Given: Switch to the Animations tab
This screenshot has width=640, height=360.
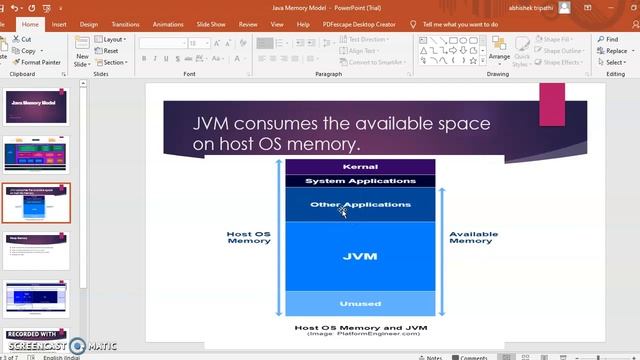Looking at the screenshot, I should tap(168, 24).
